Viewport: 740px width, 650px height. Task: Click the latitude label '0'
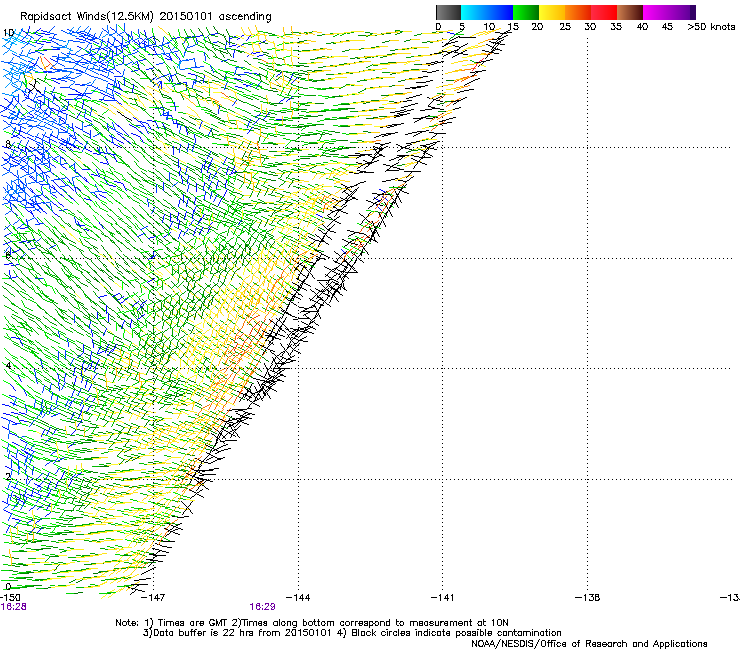8,587
